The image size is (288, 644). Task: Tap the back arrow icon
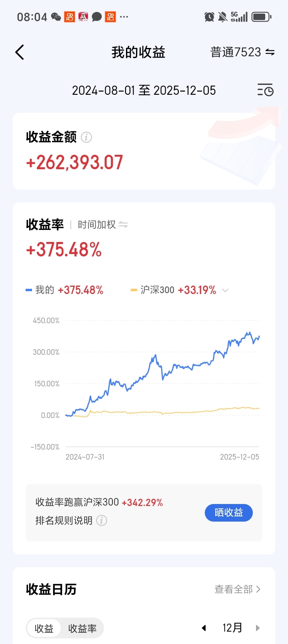pyautogui.click(x=20, y=52)
